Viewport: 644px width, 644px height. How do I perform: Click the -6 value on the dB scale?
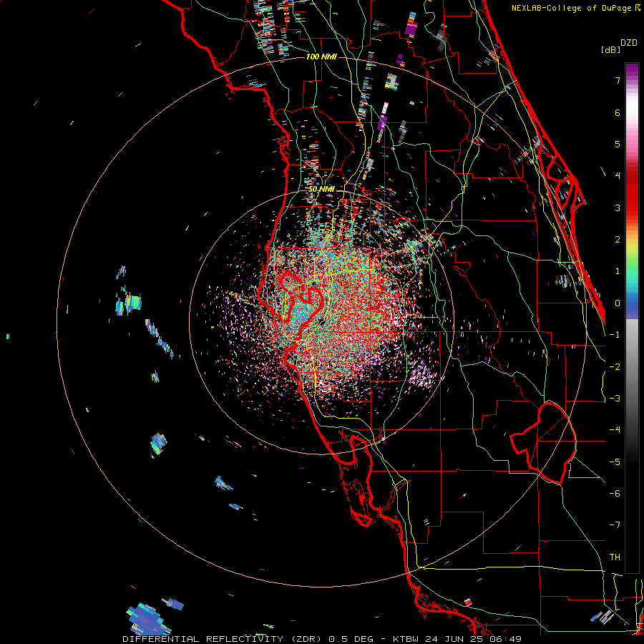(x=615, y=494)
